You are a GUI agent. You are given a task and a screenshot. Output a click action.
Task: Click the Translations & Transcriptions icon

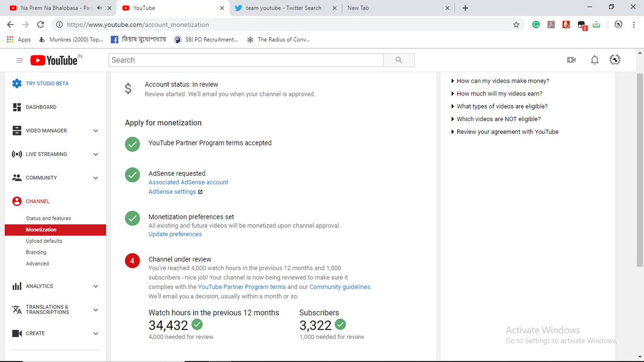[17, 310]
